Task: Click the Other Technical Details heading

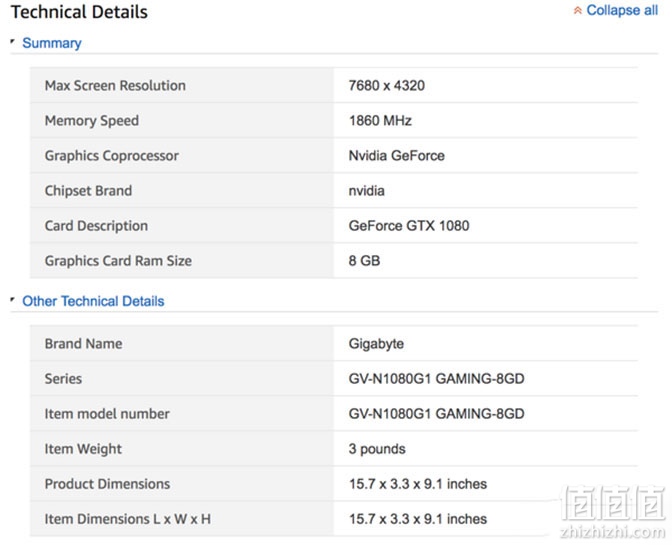Action: 93,301
